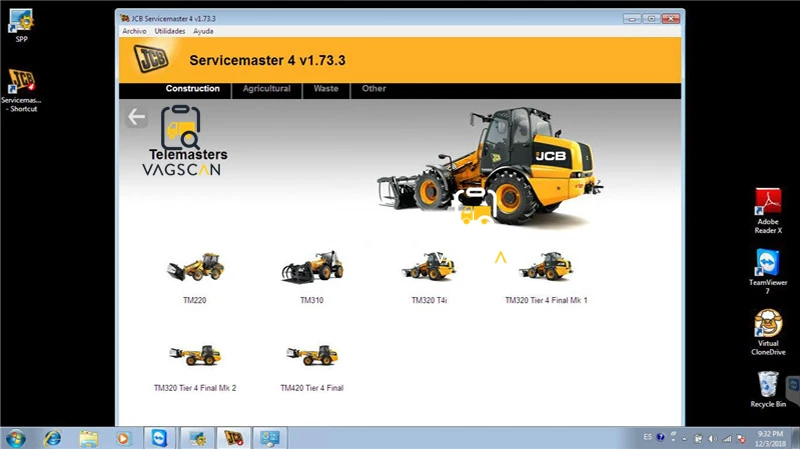Open the Archivo menu
800x449 pixels.
point(134,31)
